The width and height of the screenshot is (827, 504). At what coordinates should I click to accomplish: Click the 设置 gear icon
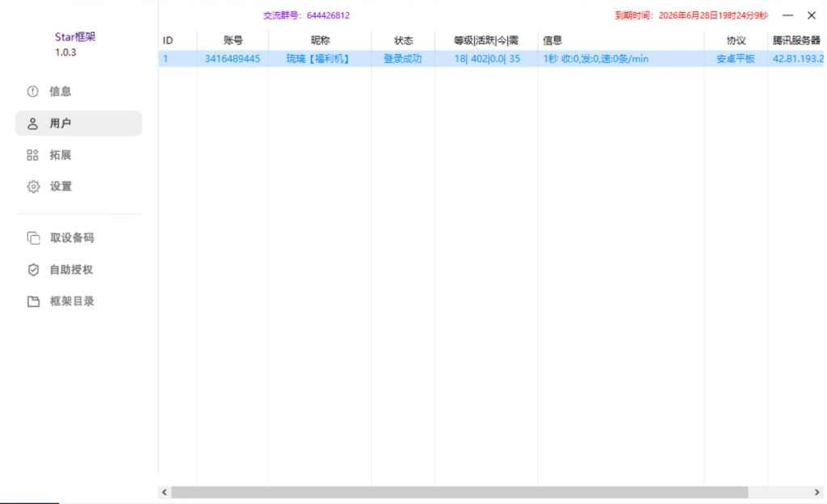pyautogui.click(x=33, y=187)
